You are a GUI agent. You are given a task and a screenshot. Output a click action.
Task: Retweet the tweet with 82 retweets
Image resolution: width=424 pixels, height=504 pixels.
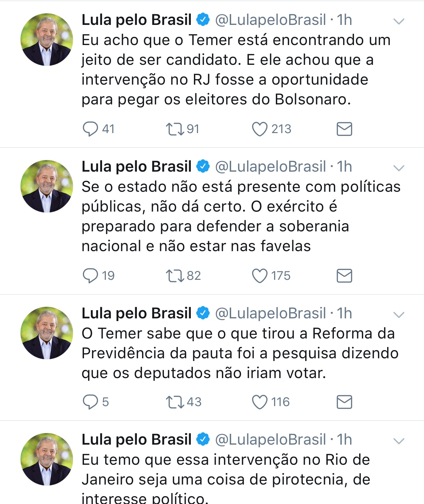pos(175,276)
